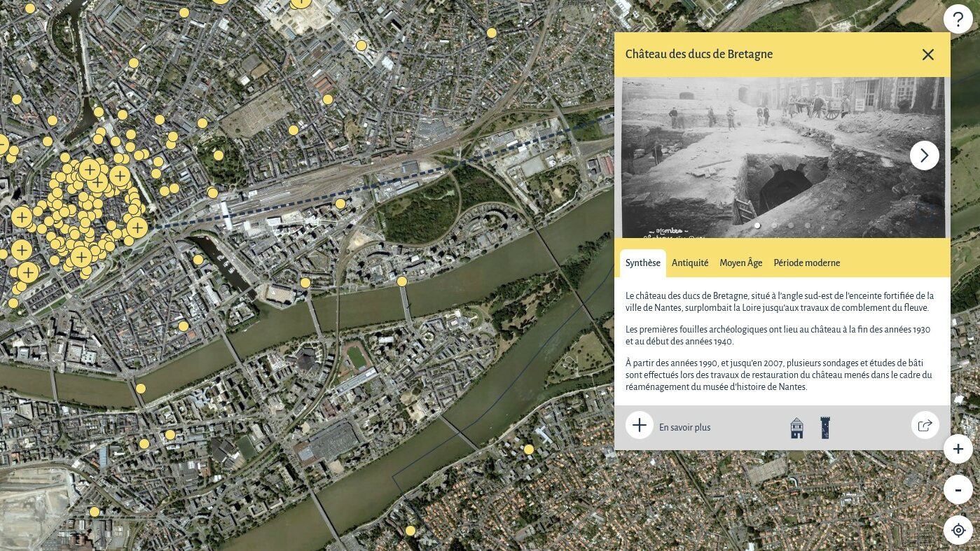Select the fourth photo carousel dot

[x=808, y=225]
